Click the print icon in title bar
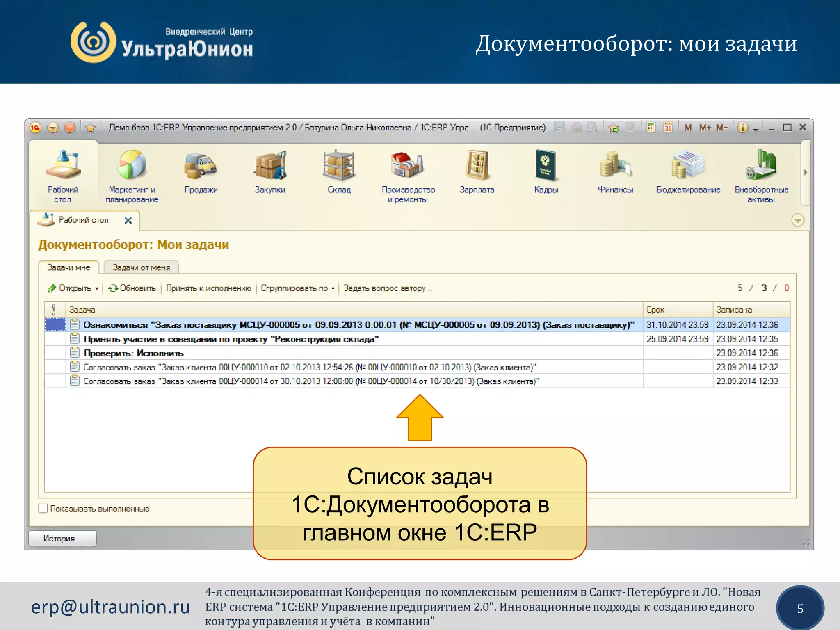The height and width of the screenshot is (630, 840). (576, 128)
